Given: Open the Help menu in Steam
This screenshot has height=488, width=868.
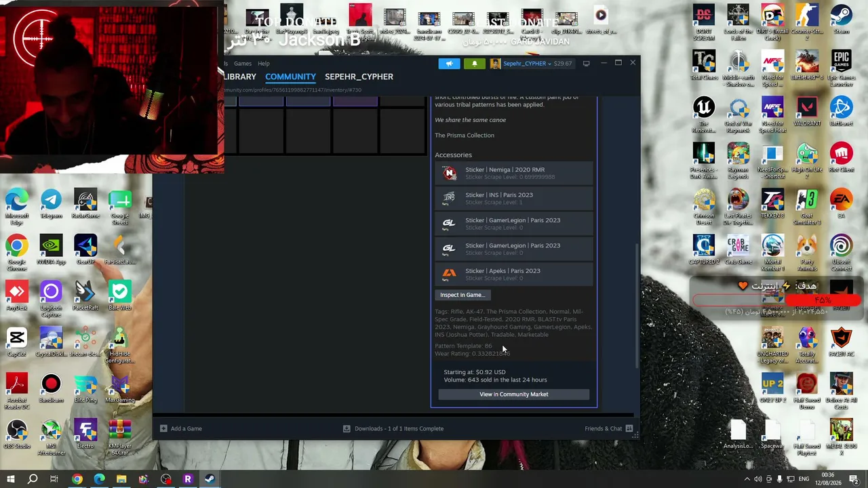Looking at the screenshot, I should point(263,64).
